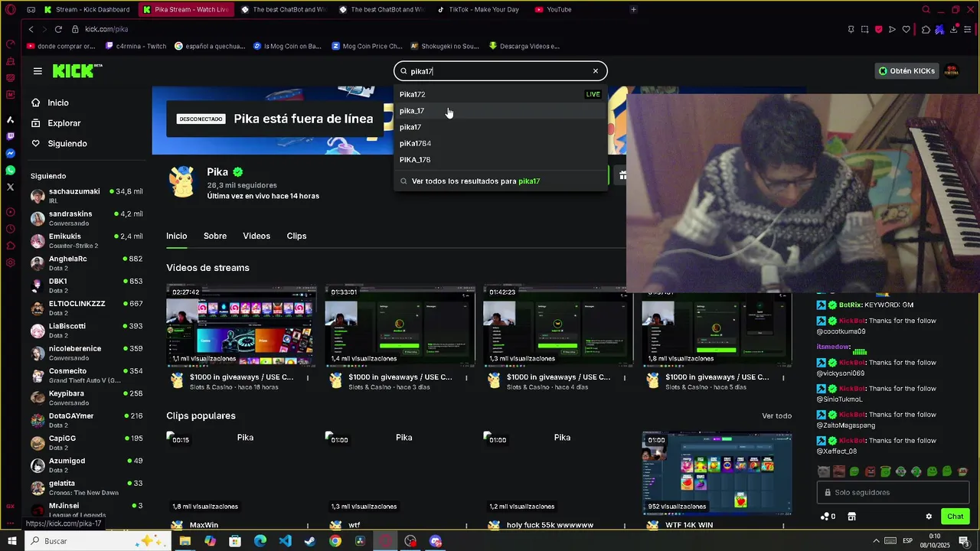Open options for the 3-days-ago video
The width and height of the screenshot is (980, 551).
pos(466,378)
